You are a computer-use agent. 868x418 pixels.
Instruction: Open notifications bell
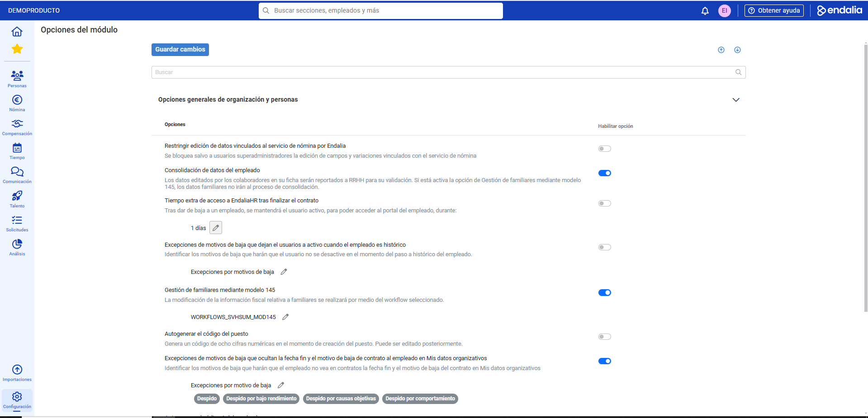coord(705,11)
